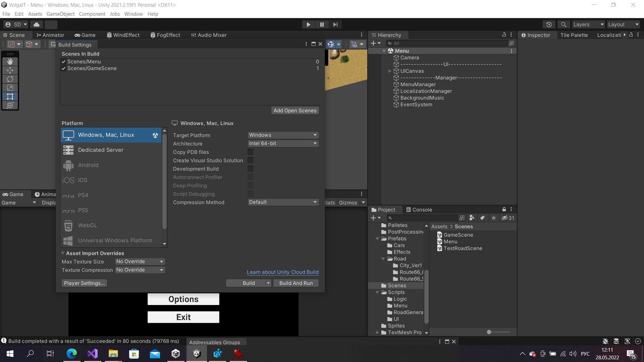Image resolution: width=644 pixels, height=362 pixels.
Task: Open Build button dropdown arrow
Action: coord(268,283)
